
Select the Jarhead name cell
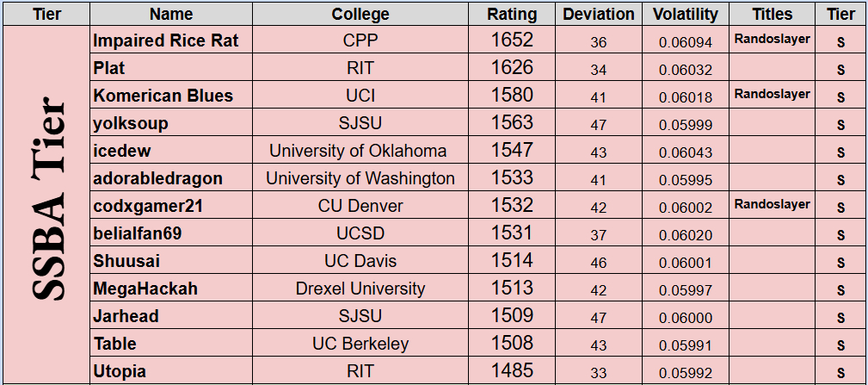pos(126,316)
